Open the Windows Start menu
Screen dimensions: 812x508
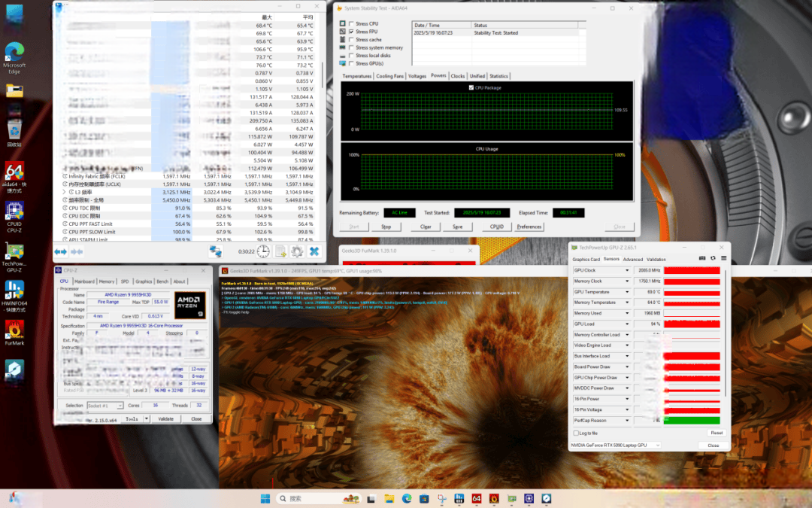click(x=265, y=499)
